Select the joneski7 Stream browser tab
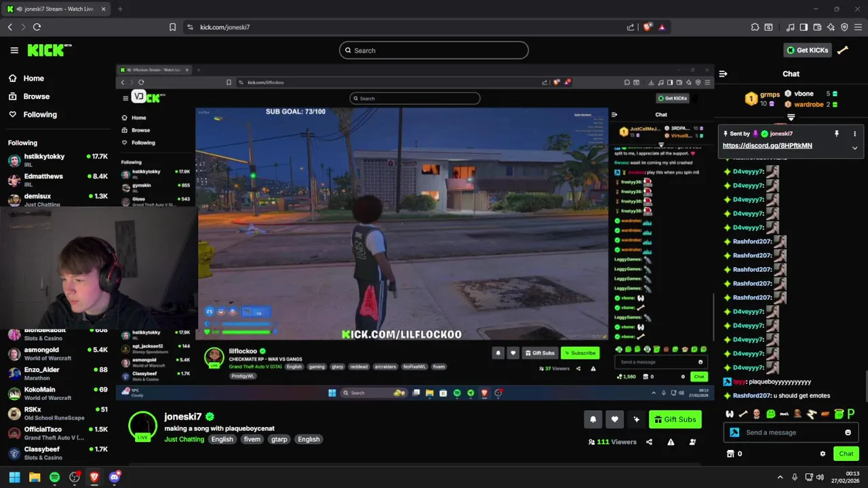868x488 pixels. pyautogui.click(x=56, y=9)
